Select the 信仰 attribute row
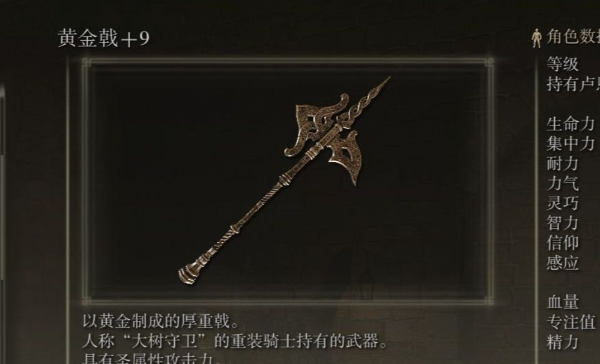Viewport: 600px width, 364px height. (x=563, y=243)
